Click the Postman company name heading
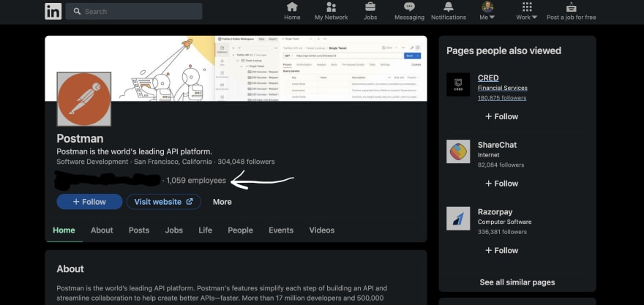 80,138
